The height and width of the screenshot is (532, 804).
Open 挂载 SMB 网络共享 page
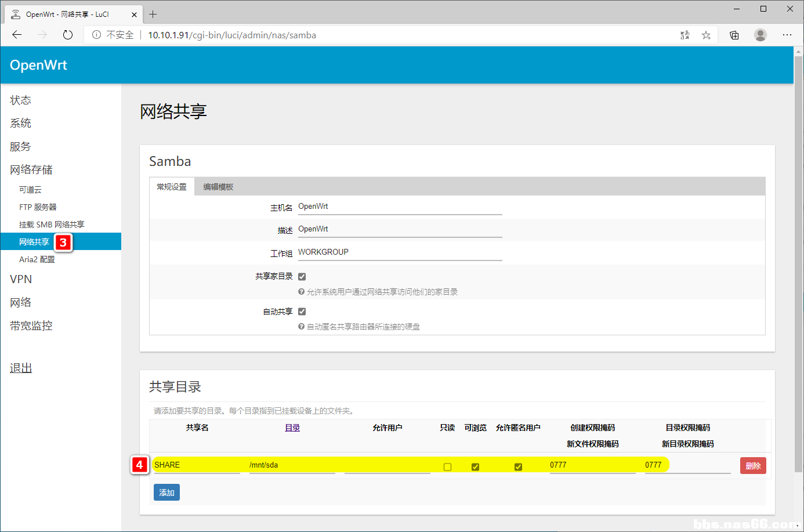coord(52,225)
